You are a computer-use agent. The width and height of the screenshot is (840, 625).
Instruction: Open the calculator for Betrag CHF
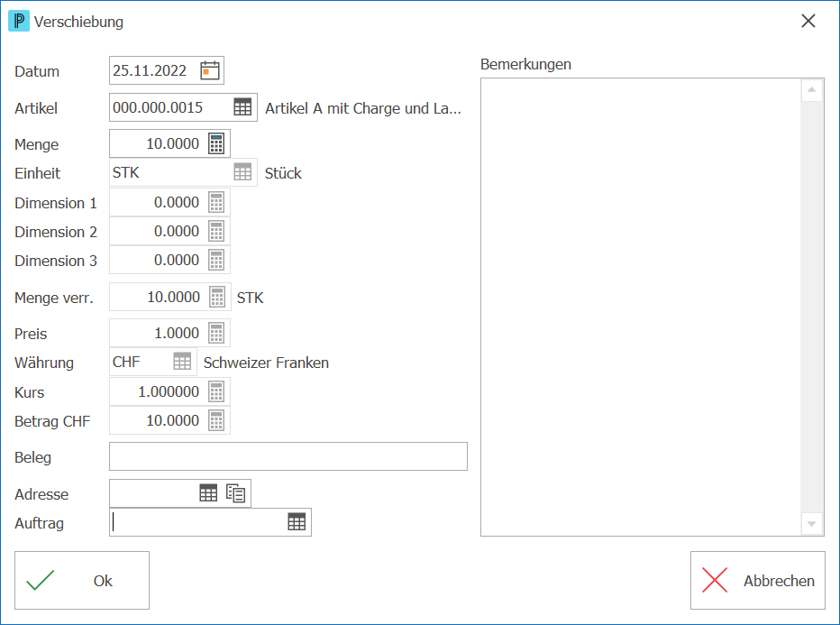[x=216, y=421]
